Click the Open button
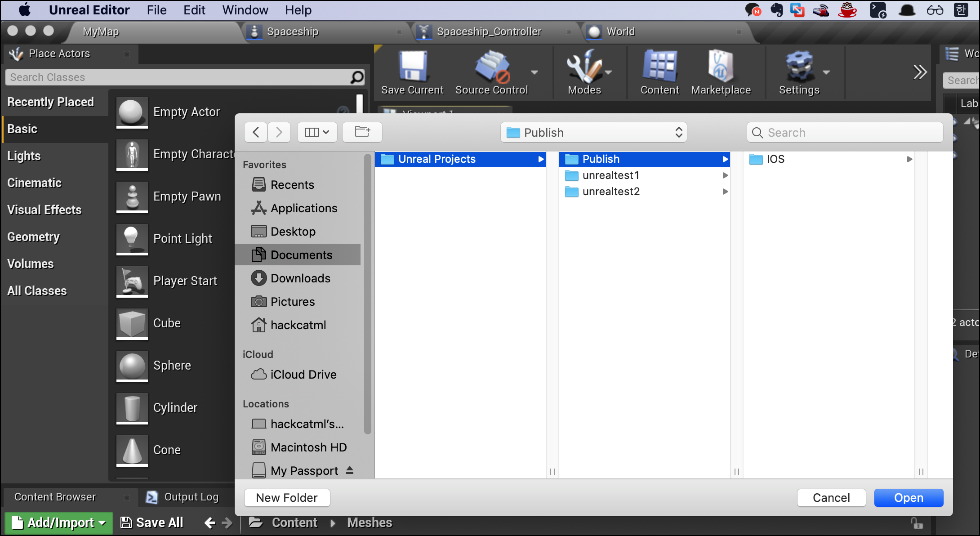Viewport: 980px width, 536px height. point(908,498)
